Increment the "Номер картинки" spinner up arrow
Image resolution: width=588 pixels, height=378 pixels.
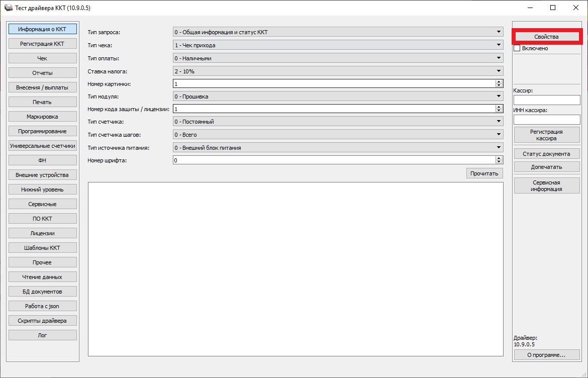pos(499,82)
